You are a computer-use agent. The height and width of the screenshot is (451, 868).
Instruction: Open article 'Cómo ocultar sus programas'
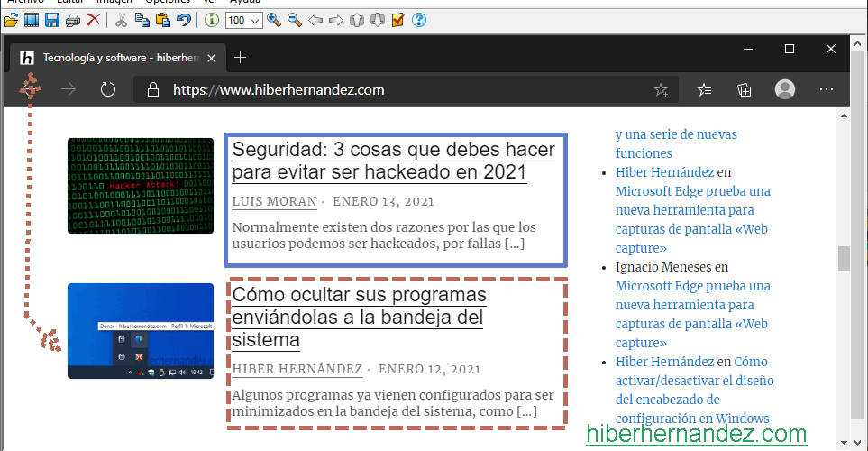pyautogui.click(x=359, y=317)
